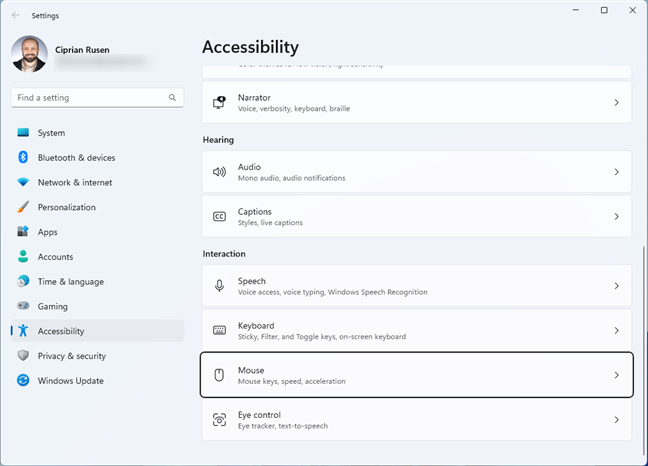Click the back arrow in title bar
Screen dimensions: 648x466
point(16,15)
